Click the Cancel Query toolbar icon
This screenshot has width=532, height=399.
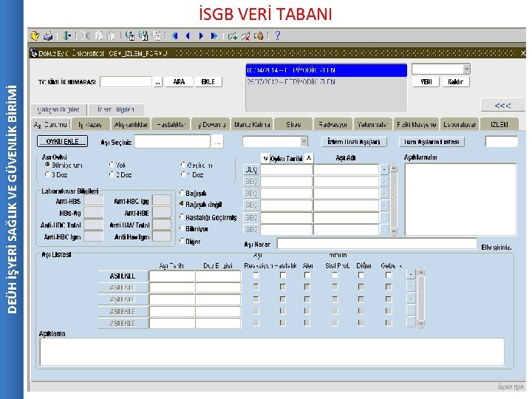coord(157,35)
